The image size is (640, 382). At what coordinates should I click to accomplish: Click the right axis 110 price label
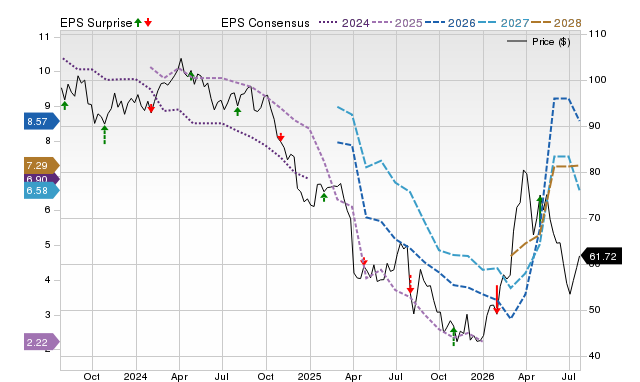click(x=598, y=34)
